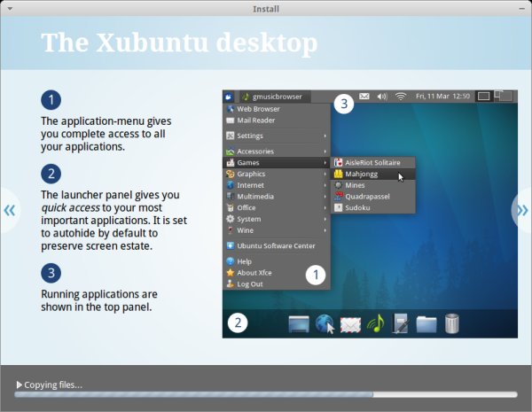This screenshot has width=532, height=412.
Task: Click the yellow Mahjongg tile icon
Action: coord(339,174)
